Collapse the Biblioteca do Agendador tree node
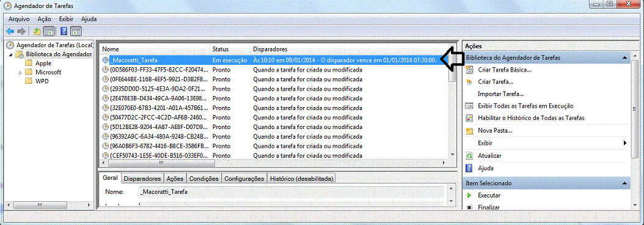 [11, 54]
